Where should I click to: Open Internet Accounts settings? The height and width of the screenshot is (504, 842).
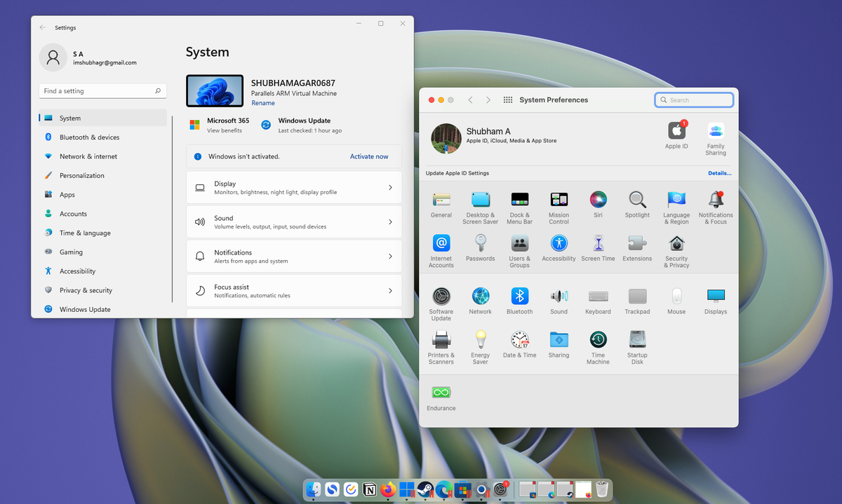441,245
